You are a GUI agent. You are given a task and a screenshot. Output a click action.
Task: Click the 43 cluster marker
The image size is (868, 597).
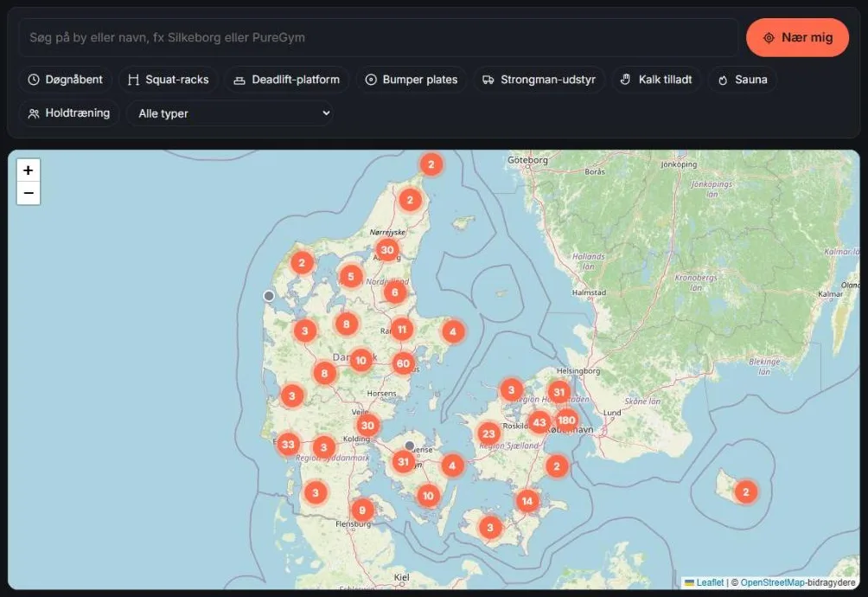point(539,422)
